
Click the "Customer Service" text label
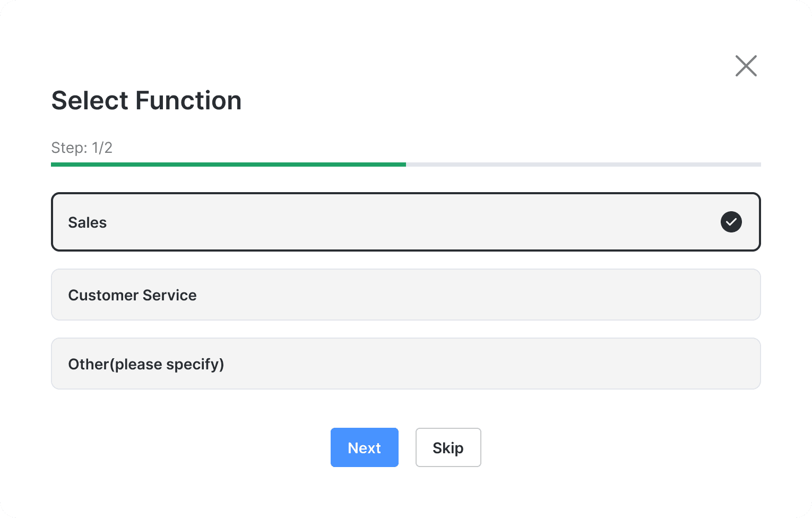(132, 295)
